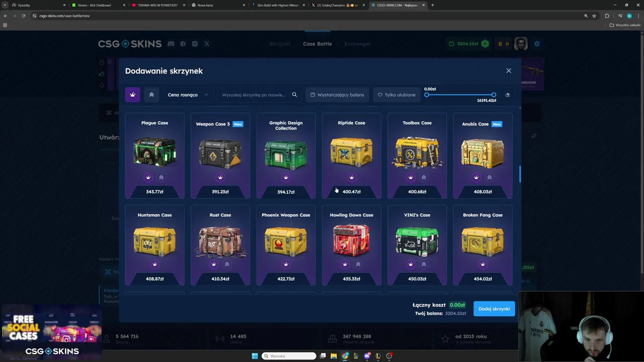Toggle the double-chevron filter next to the crown
The image size is (644, 362).
click(151, 95)
